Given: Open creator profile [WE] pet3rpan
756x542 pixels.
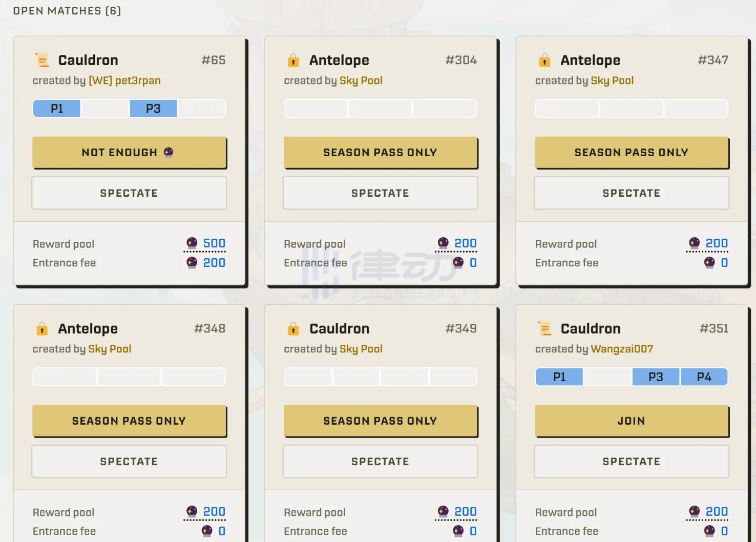Looking at the screenshot, I should [x=124, y=80].
